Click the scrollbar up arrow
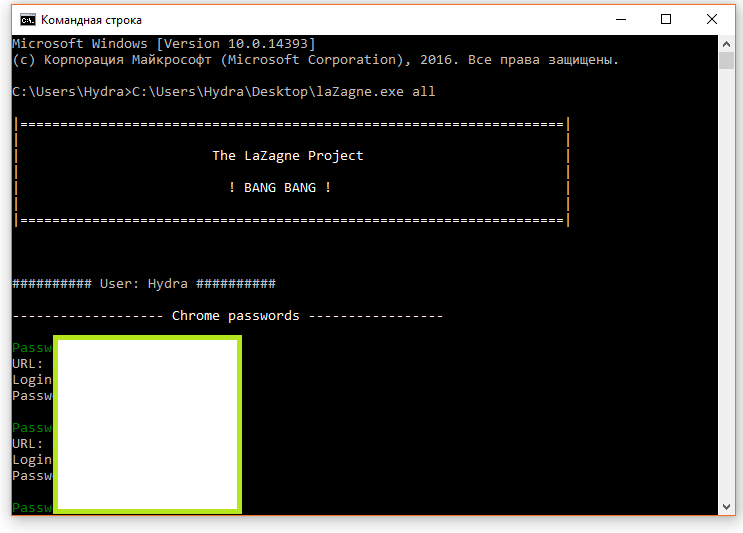The height and width of the screenshot is (533, 743). (x=726, y=44)
